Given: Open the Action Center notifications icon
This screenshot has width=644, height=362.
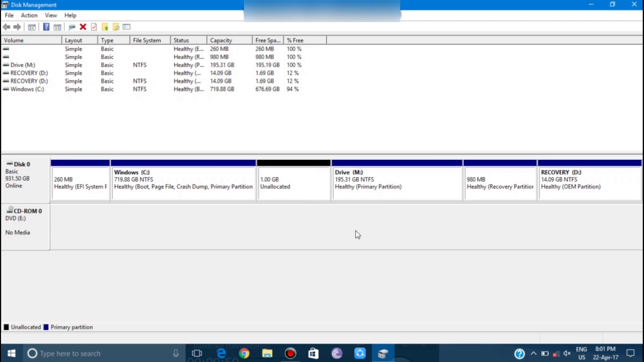Looking at the screenshot, I should coord(631,353).
